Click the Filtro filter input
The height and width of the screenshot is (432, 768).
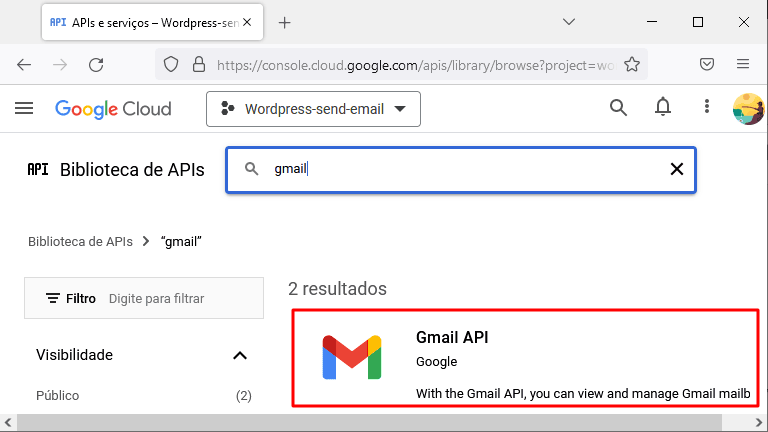pos(144,298)
